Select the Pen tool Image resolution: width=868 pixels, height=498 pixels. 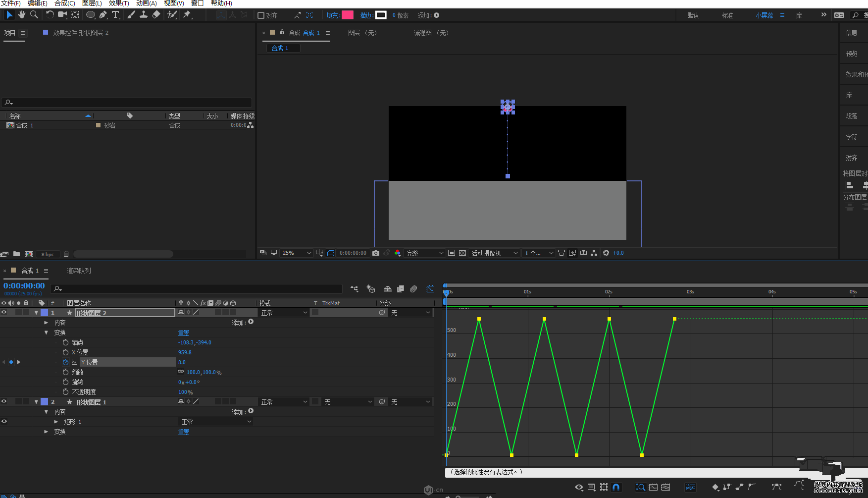click(x=103, y=15)
